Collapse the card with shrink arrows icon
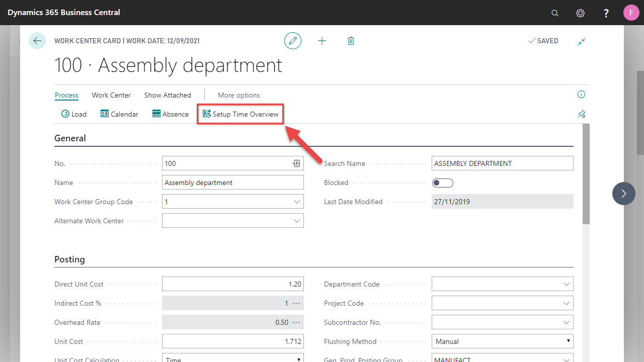Image resolution: width=644 pixels, height=362 pixels. 582,41
